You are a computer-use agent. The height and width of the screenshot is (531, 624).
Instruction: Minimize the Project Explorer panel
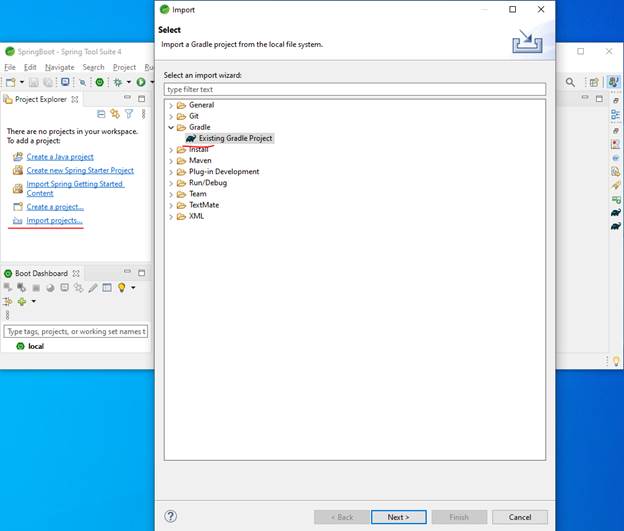click(127, 97)
